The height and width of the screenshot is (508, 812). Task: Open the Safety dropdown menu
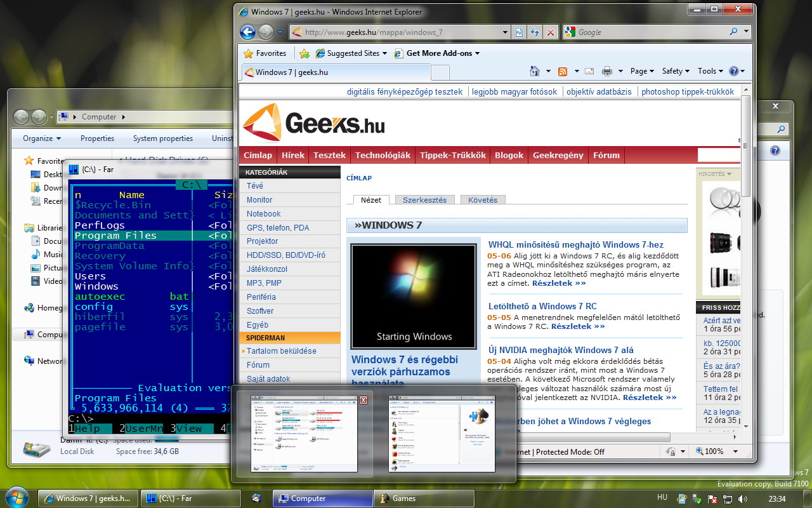point(676,71)
